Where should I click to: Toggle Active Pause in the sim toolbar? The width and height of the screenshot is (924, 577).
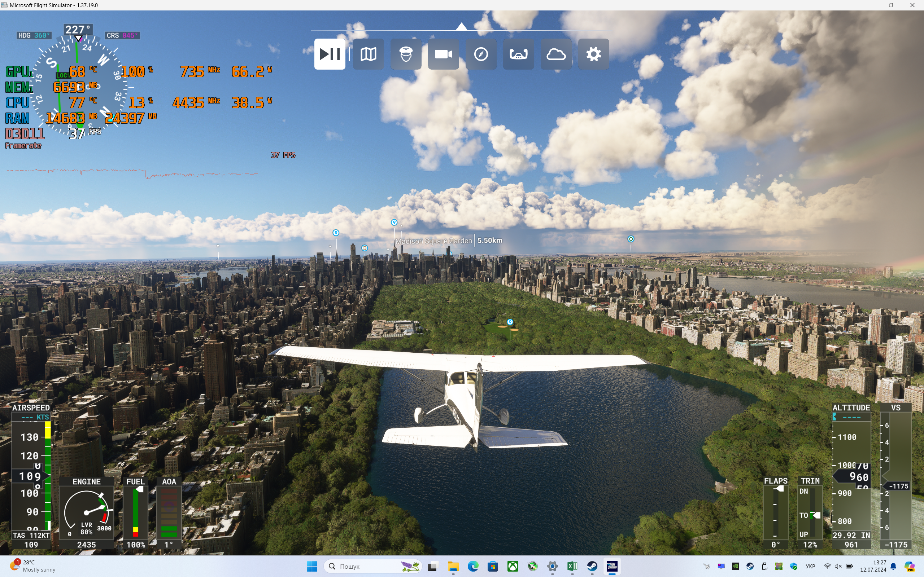tap(330, 54)
